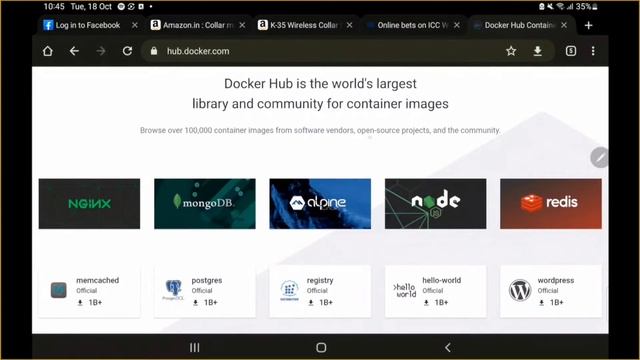Add a new tab with plus
640x360 pixels.
tap(588, 25)
